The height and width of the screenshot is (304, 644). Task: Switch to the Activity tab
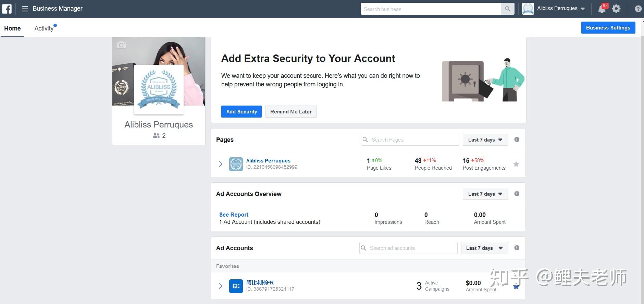pos(44,28)
